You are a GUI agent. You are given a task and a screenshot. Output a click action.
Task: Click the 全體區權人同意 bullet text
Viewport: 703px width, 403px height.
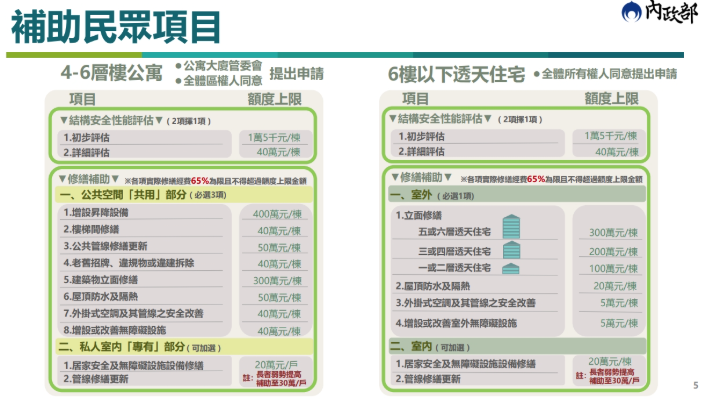(223, 81)
